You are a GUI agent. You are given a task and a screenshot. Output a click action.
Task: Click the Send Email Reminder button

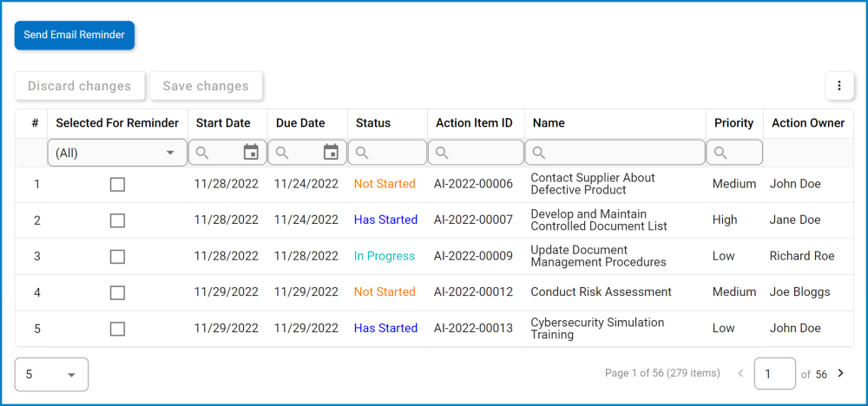pos(75,36)
